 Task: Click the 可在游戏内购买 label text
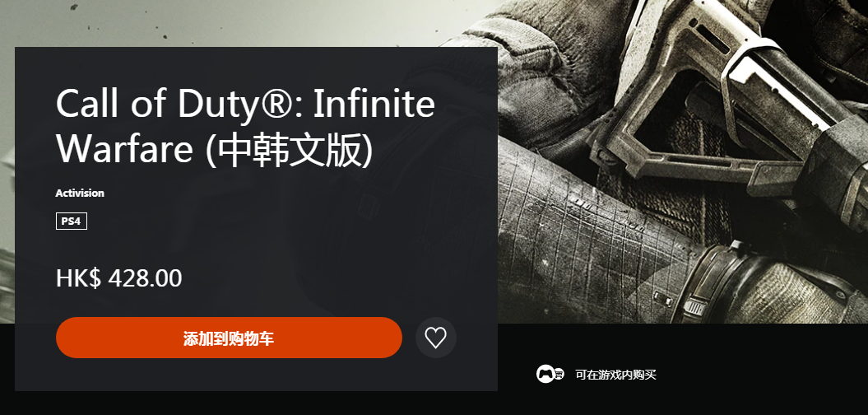[615, 375]
